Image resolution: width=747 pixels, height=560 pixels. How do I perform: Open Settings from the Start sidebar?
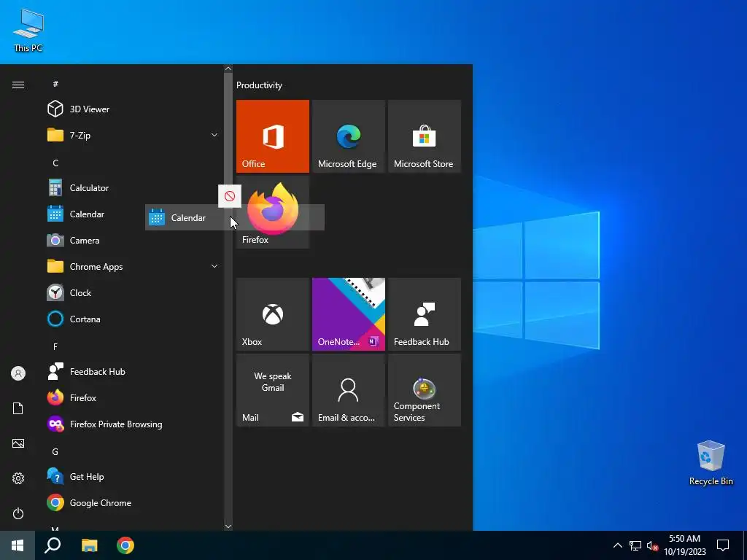click(18, 478)
